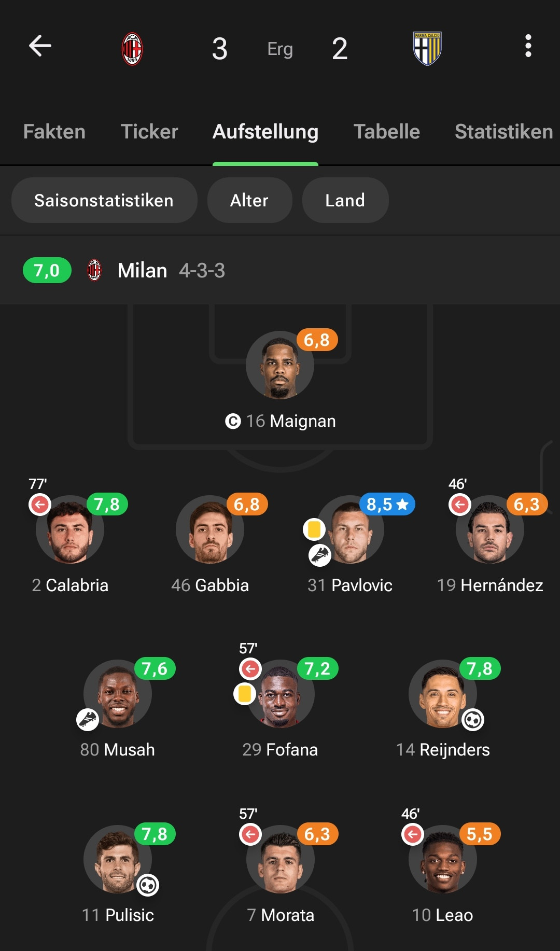Tap Calabria's substitution arrow icon
Viewport: 560px width, 951px height.
tap(40, 504)
